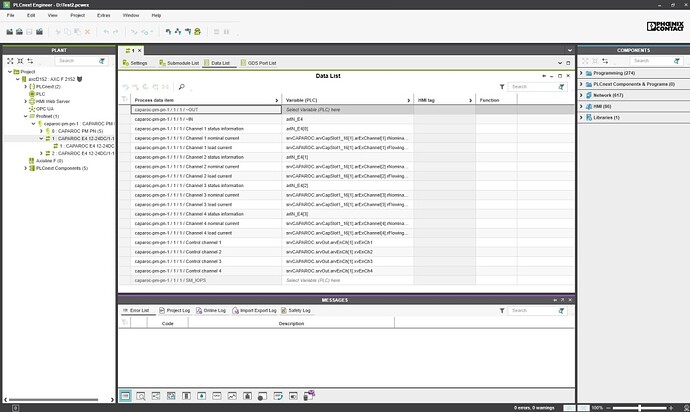Clear the PLANT search filter icon
Screen dimensions: 690x412
click(x=102, y=61)
